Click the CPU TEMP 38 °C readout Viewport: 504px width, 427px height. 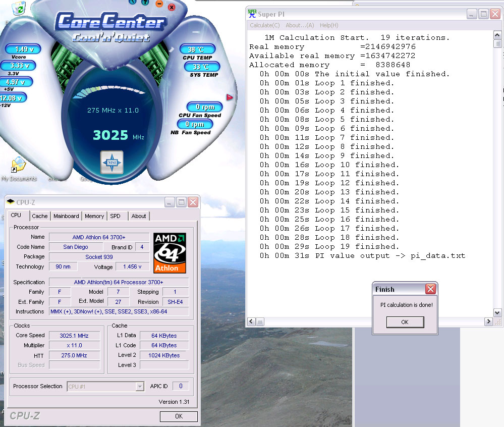[197, 49]
